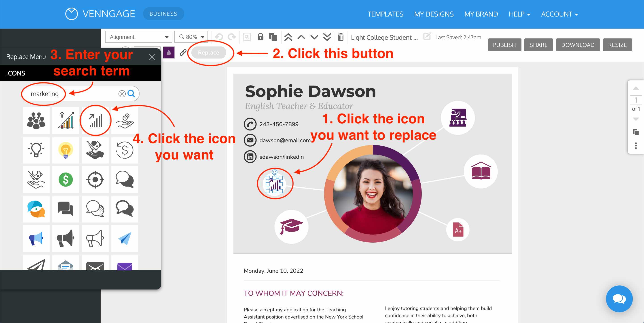The height and width of the screenshot is (323, 644).
Task: Click the undo arrow icon
Action: [x=219, y=37]
